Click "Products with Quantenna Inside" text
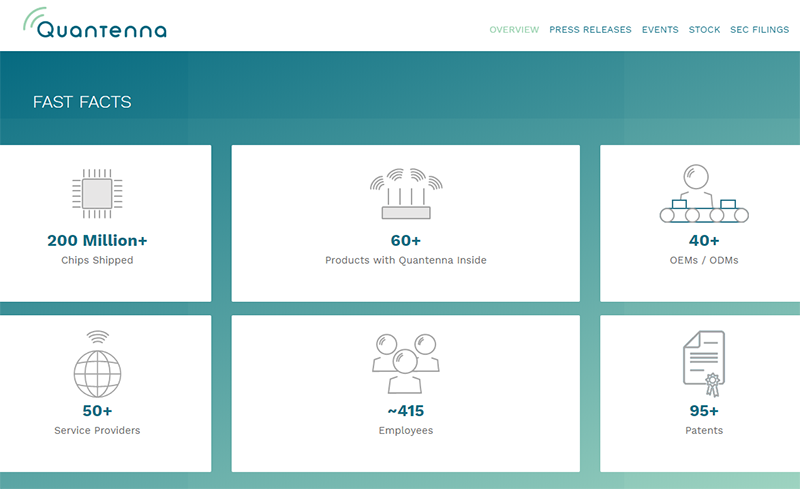The width and height of the screenshot is (800, 489). 406,260
